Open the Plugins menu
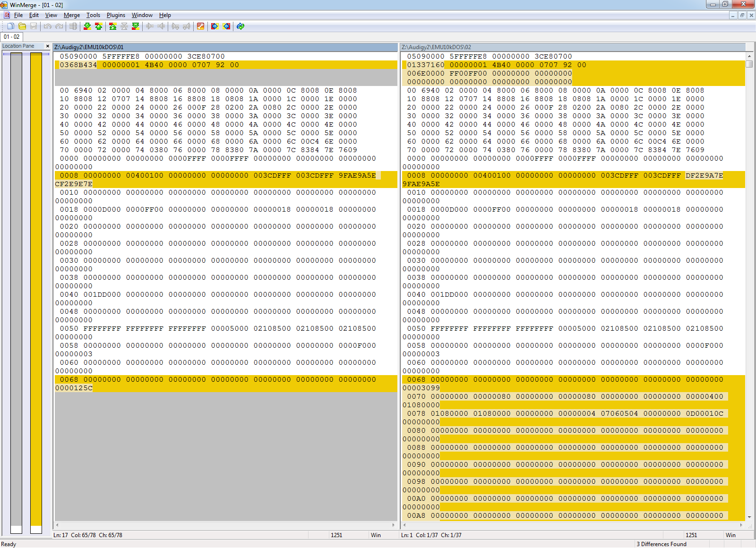Image resolution: width=756 pixels, height=548 pixels. point(116,15)
